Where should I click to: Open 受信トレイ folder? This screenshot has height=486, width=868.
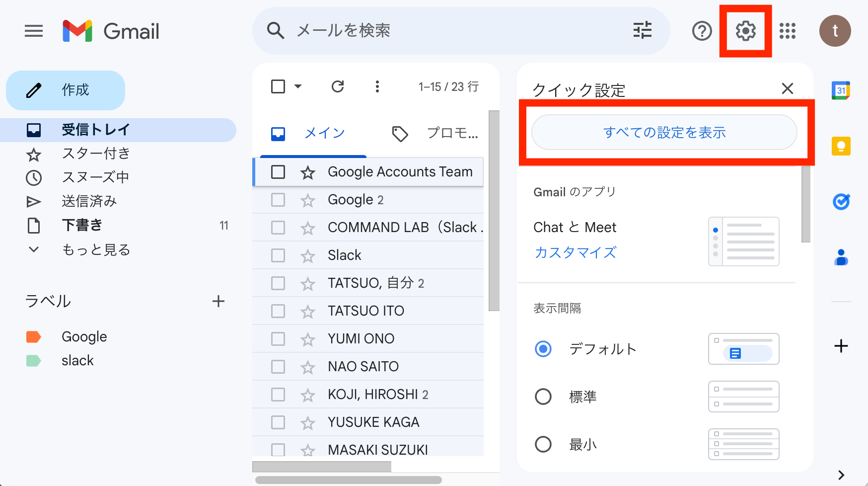point(118,130)
